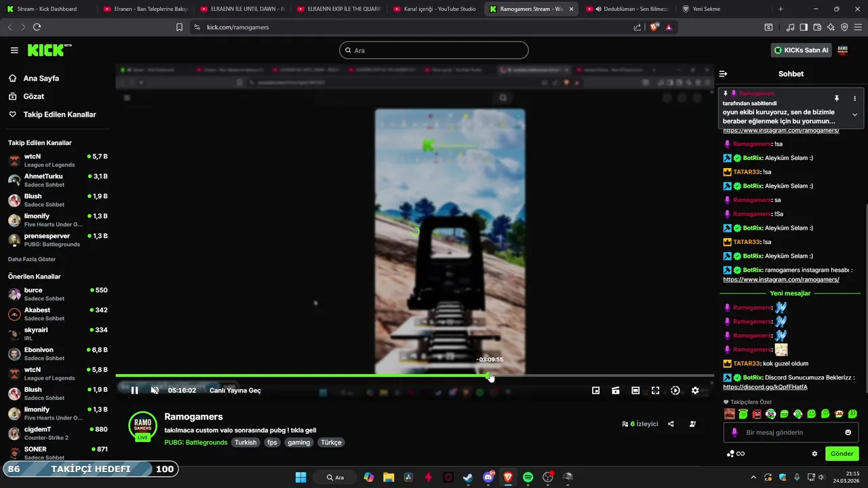Open Discord from the taskbar
The image size is (868, 488).
pyautogui.click(x=488, y=477)
